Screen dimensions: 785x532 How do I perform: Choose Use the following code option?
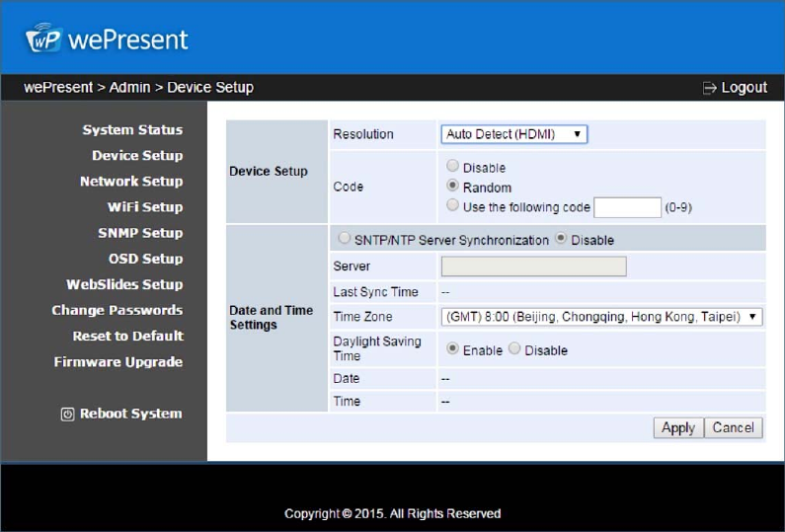pyautogui.click(x=452, y=204)
